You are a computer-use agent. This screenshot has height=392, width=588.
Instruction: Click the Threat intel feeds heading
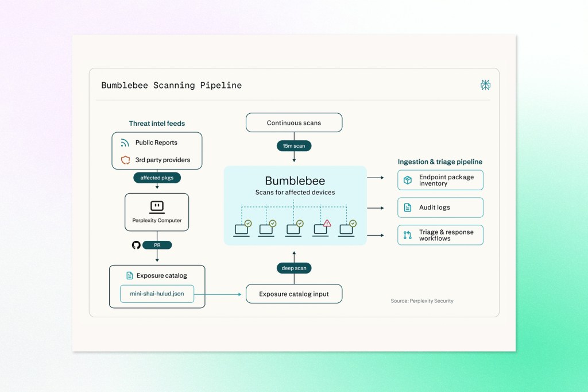157,124
